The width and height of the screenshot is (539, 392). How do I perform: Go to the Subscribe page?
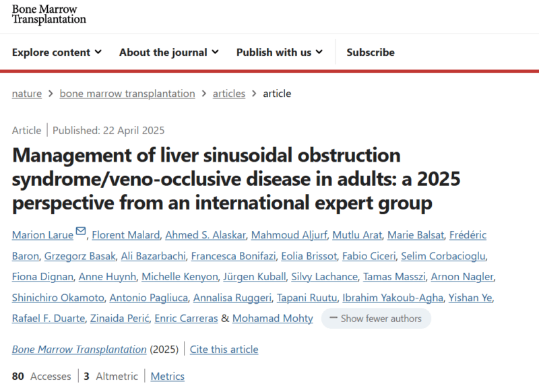tap(371, 53)
